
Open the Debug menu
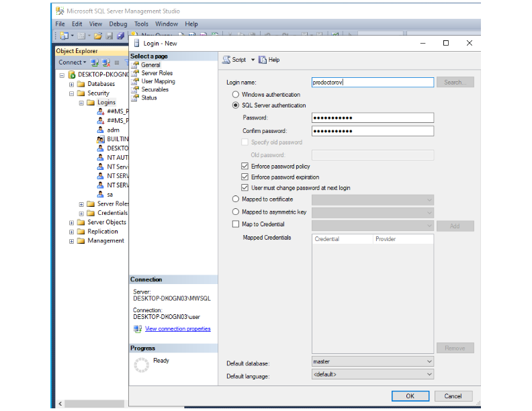click(x=118, y=24)
